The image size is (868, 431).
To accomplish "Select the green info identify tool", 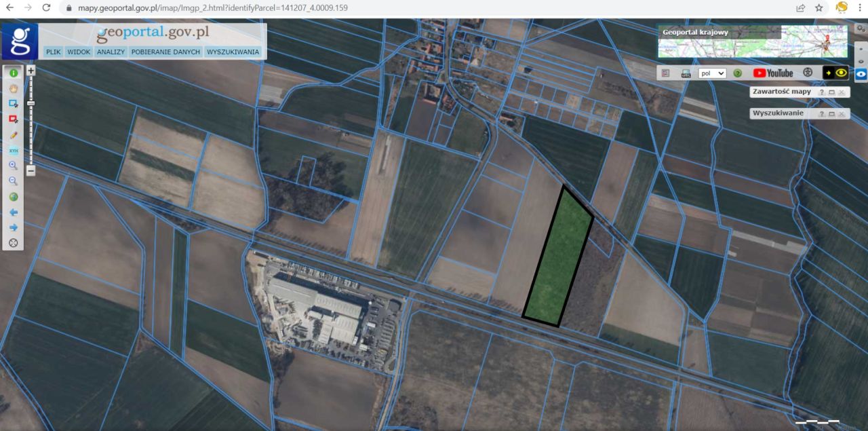I will (13, 73).
